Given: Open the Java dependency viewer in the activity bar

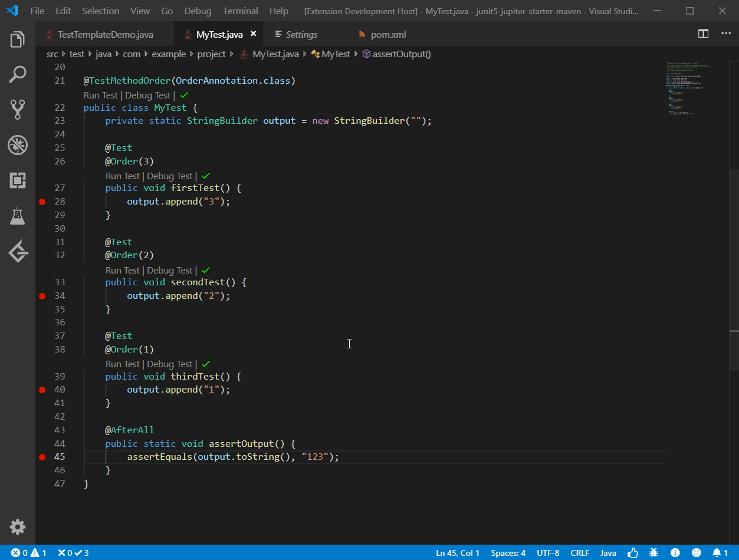Looking at the screenshot, I should click(17, 251).
